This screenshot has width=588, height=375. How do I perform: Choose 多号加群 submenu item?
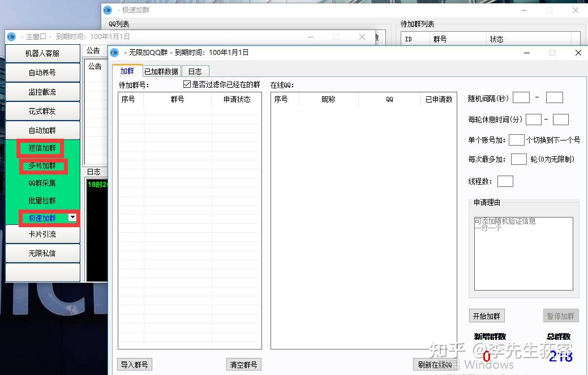tap(42, 165)
